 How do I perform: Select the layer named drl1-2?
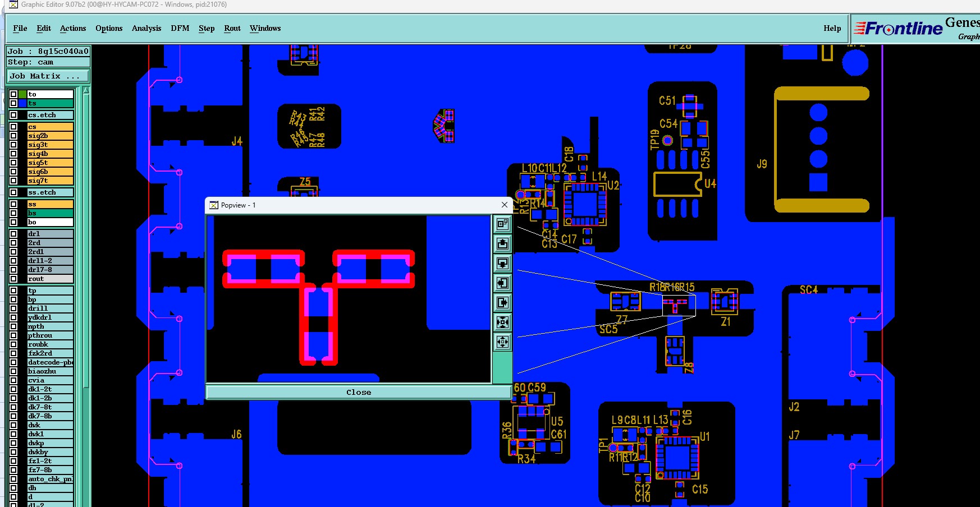(x=51, y=261)
